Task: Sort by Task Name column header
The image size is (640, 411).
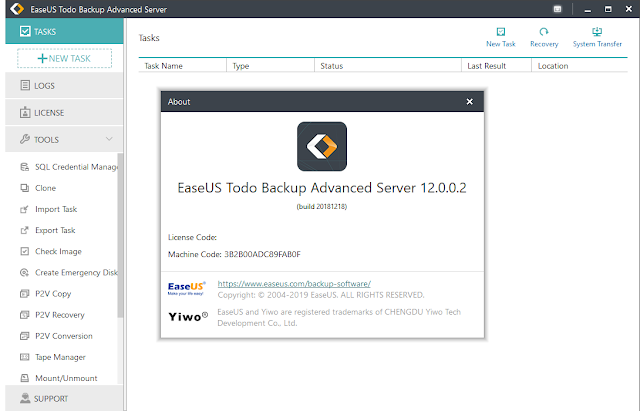Action: 182,66
